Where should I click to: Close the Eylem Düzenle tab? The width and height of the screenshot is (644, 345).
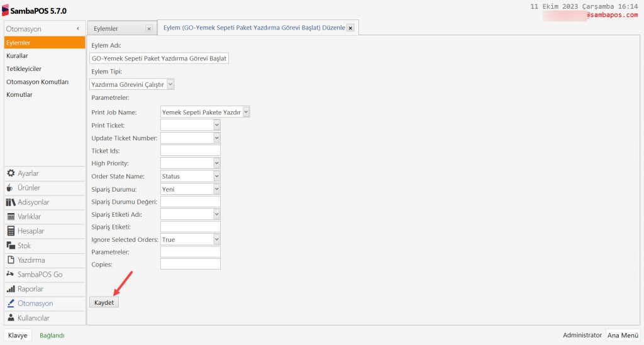click(x=350, y=28)
